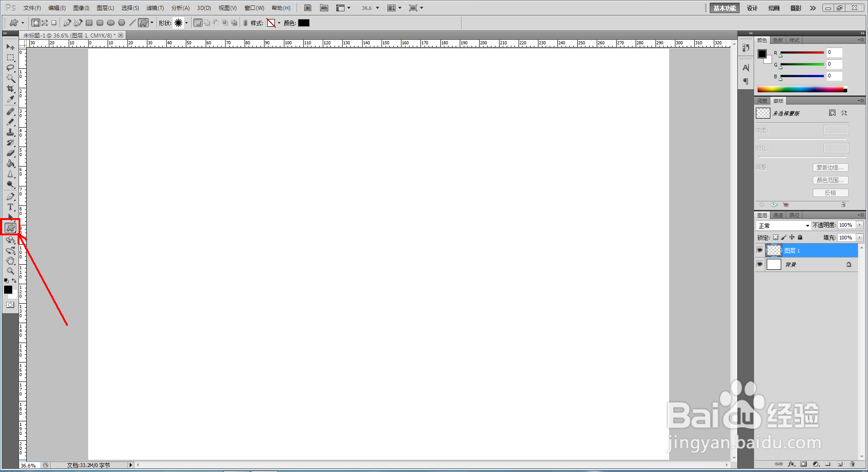Click the 蒙版边缘... button
Screen dimensions: 868x472
pos(830,167)
